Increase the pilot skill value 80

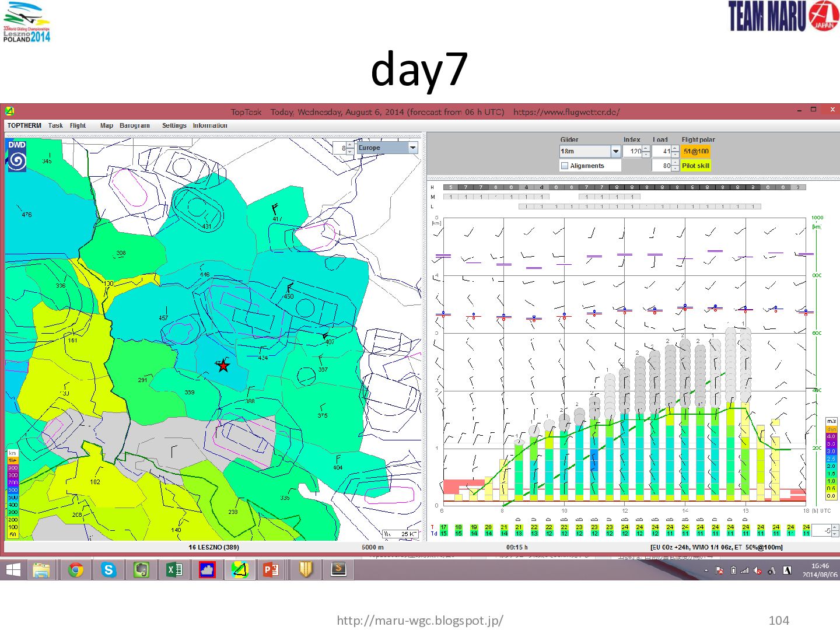[x=675, y=163]
